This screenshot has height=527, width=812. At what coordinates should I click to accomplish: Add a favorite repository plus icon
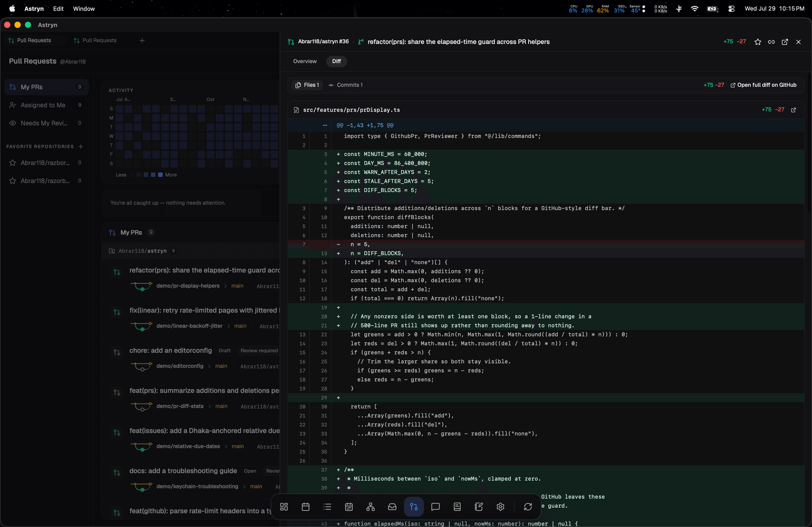81,147
